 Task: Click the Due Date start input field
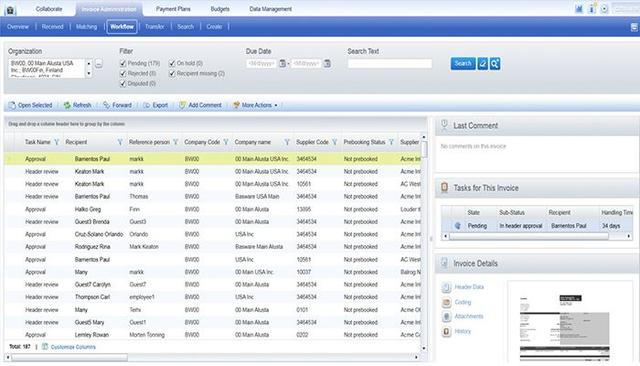point(262,64)
